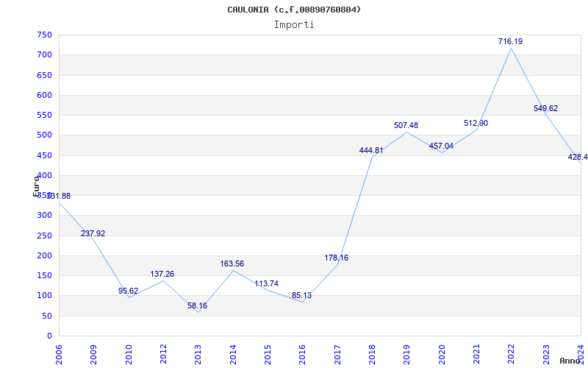Click the y-axis value 50
Screen dimensions: 588x368
click(x=47, y=316)
